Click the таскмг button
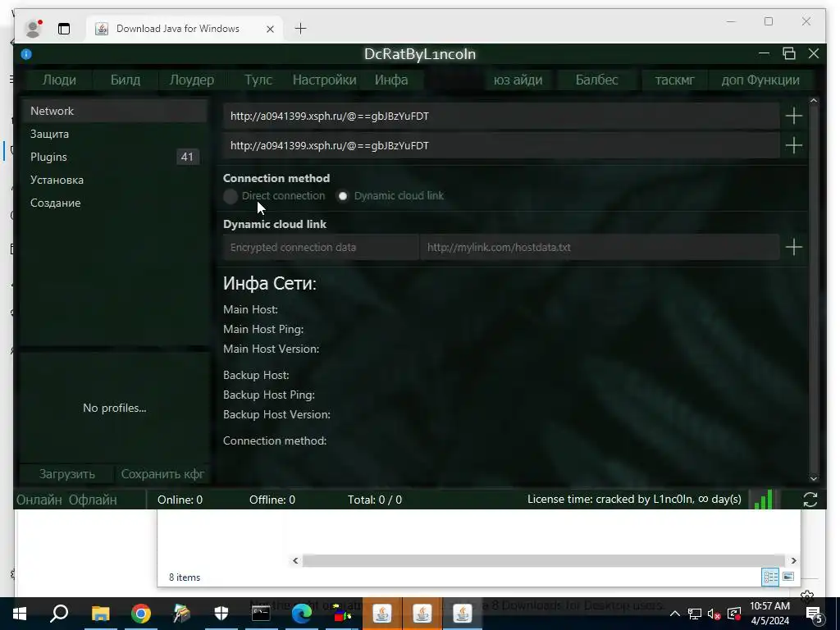Image resolution: width=840 pixels, height=630 pixels. coord(674,80)
